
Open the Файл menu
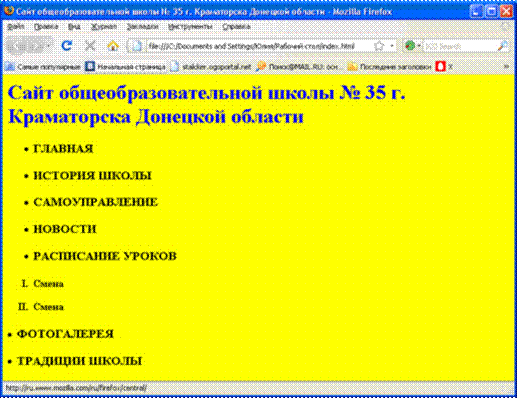coord(16,27)
